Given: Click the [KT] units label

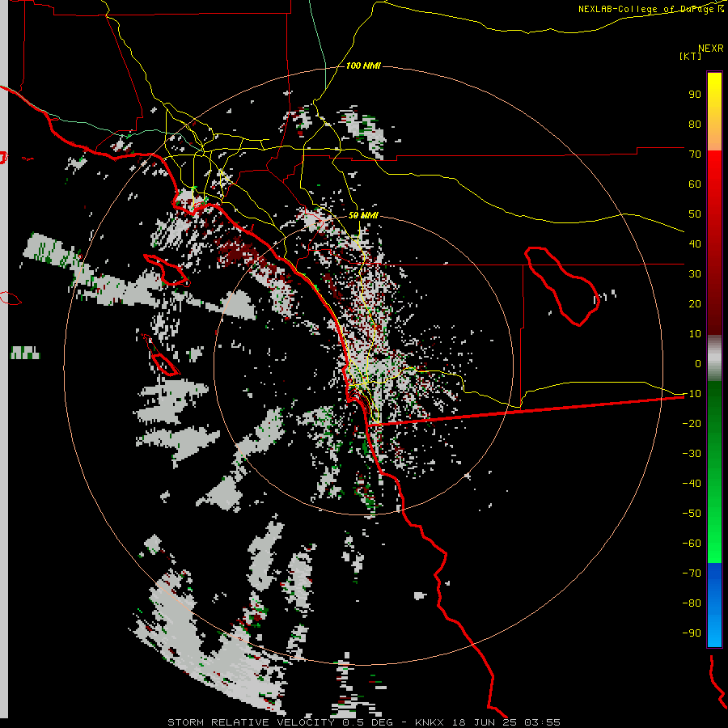Looking at the screenshot, I should point(690,56).
